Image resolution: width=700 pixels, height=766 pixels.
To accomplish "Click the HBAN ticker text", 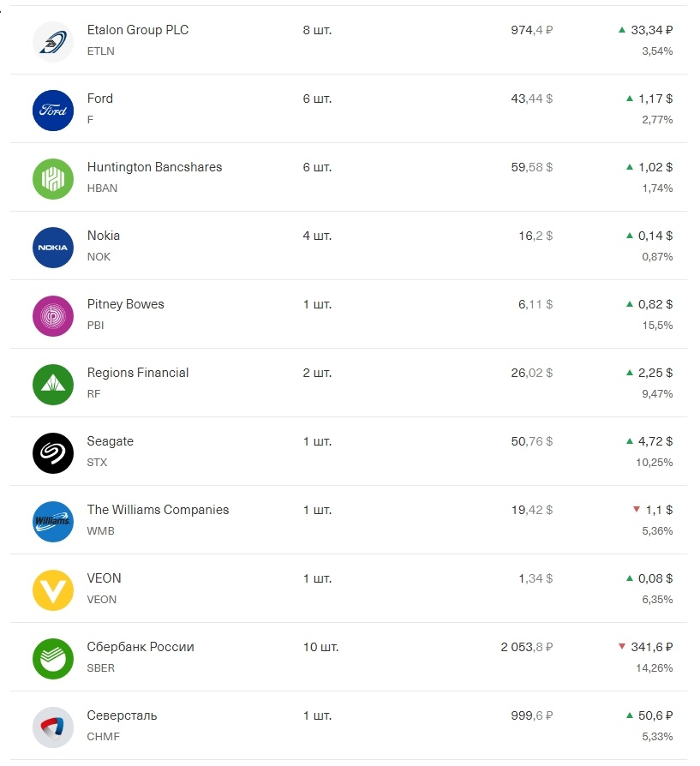I will [102, 189].
